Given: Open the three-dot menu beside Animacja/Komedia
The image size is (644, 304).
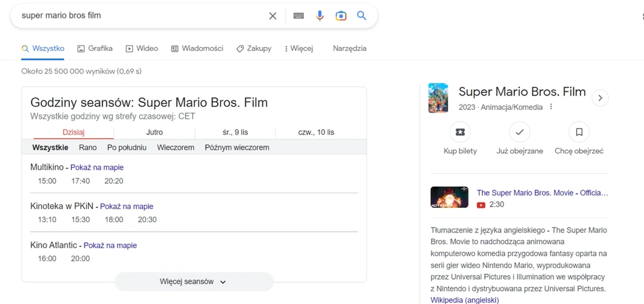Looking at the screenshot, I should [x=551, y=107].
